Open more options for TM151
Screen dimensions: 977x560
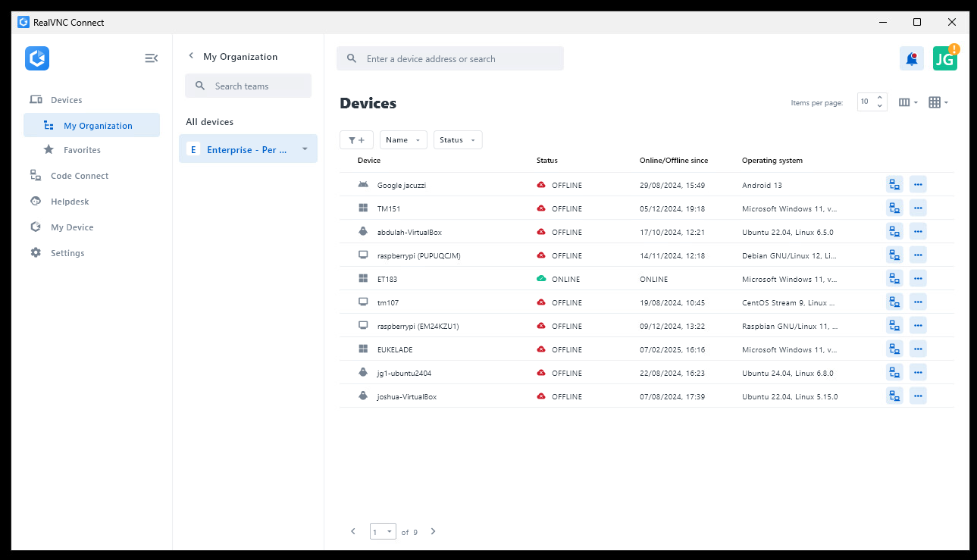[918, 208]
